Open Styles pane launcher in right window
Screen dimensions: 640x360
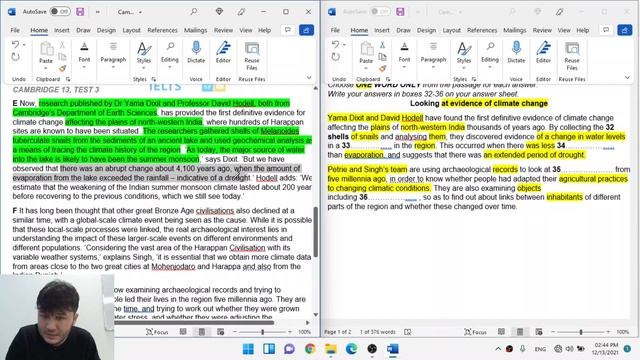(473, 79)
